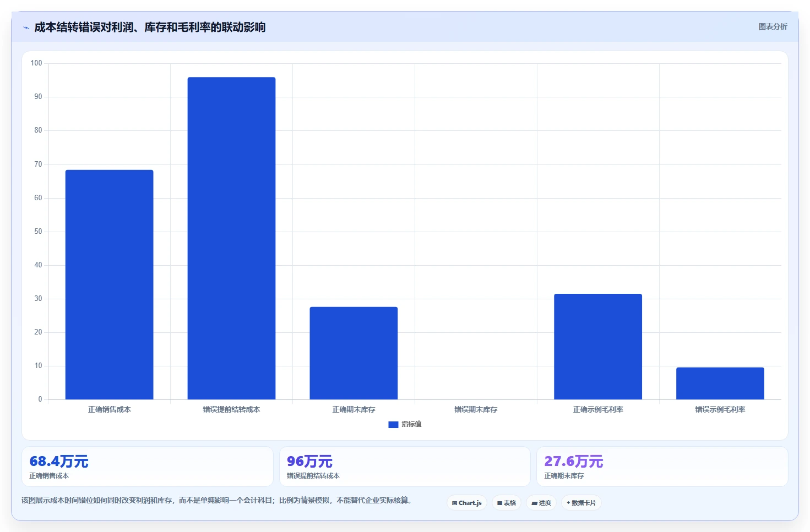Click the y-axis value 100

pos(36,63)
